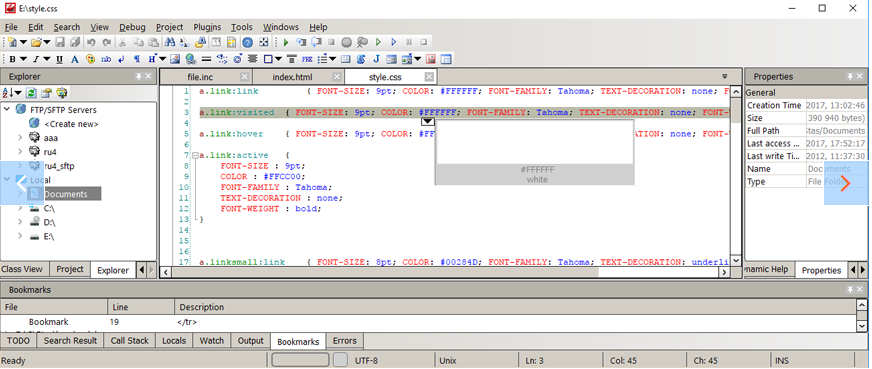Collapse the FTP/SFTP Servers node
Image resolution: width=872 pixels, height=369 pixels.
point(7,109)
